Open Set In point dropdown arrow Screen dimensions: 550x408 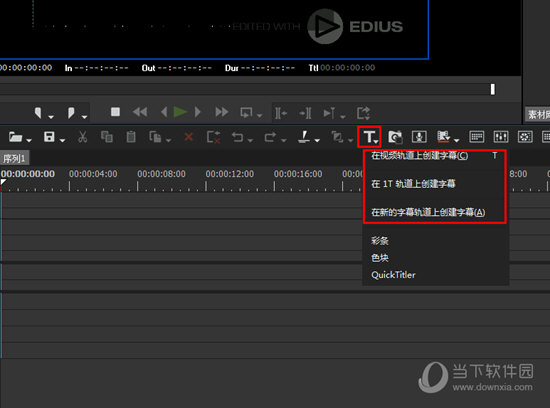coord(51,116)
